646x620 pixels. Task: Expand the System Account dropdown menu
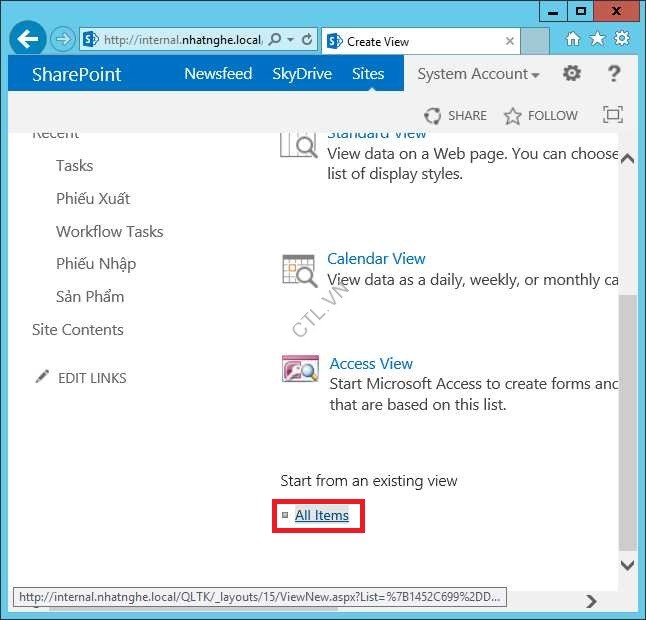478,74
